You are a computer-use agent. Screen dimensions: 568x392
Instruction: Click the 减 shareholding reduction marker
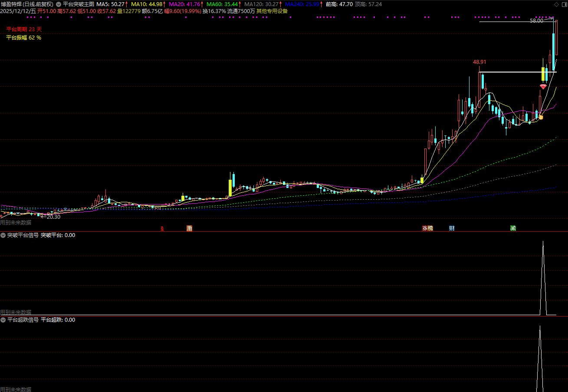pos(513,228)
